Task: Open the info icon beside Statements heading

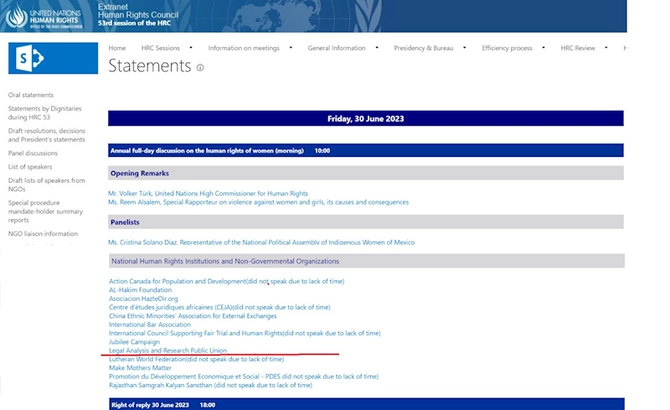Action: pyautogui.click(x=200, y=67)
